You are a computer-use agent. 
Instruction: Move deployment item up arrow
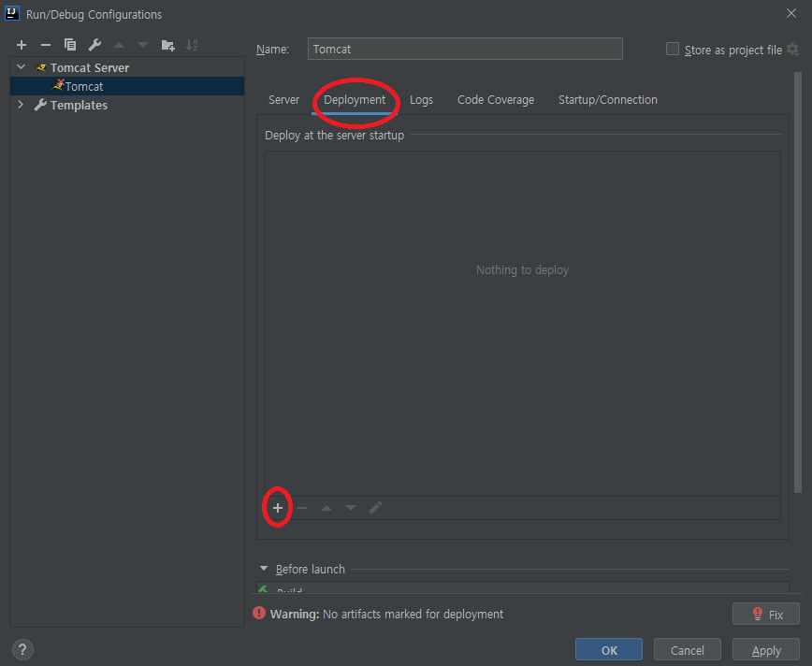pos(326,508)
